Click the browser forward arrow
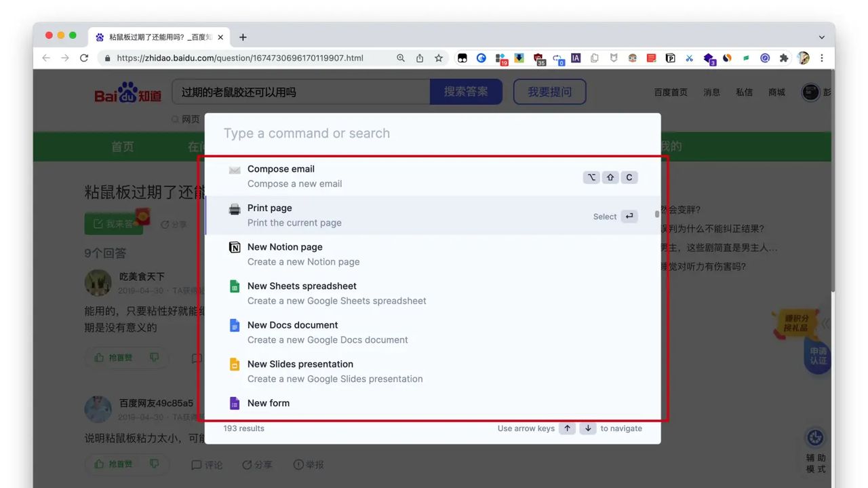 tap(65, 58)
